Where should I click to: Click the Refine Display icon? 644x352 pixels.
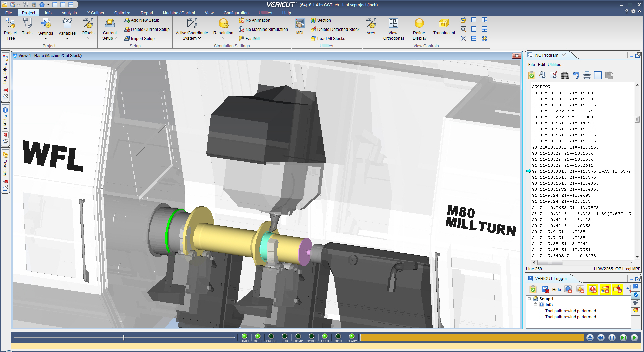coord(419,29)
